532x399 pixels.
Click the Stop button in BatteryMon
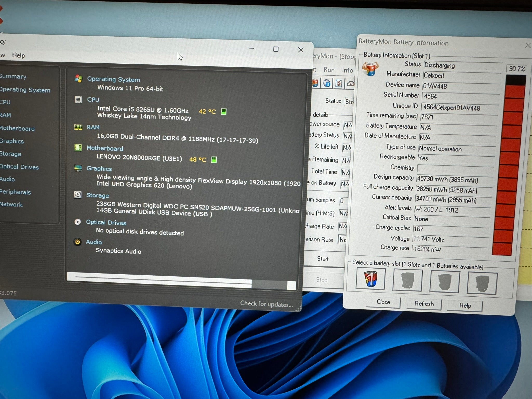(322, 280)
